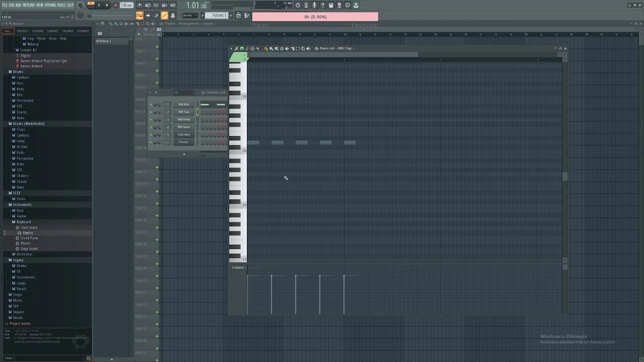Click the plus button below channel rack
This screenshot has width=644, height=362.
tap(184, 154)
